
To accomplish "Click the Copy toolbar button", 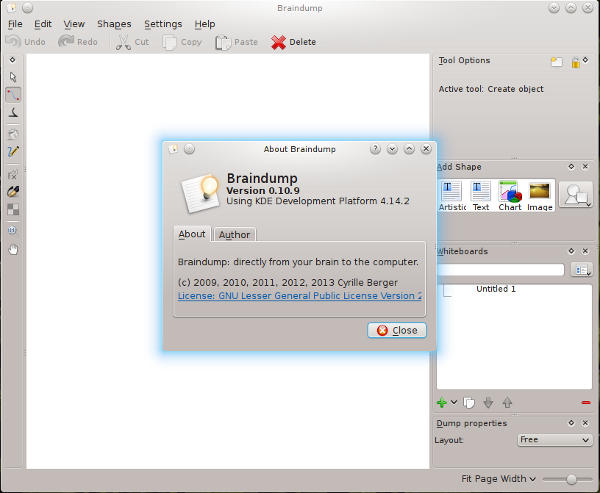I will click(182, 42).
